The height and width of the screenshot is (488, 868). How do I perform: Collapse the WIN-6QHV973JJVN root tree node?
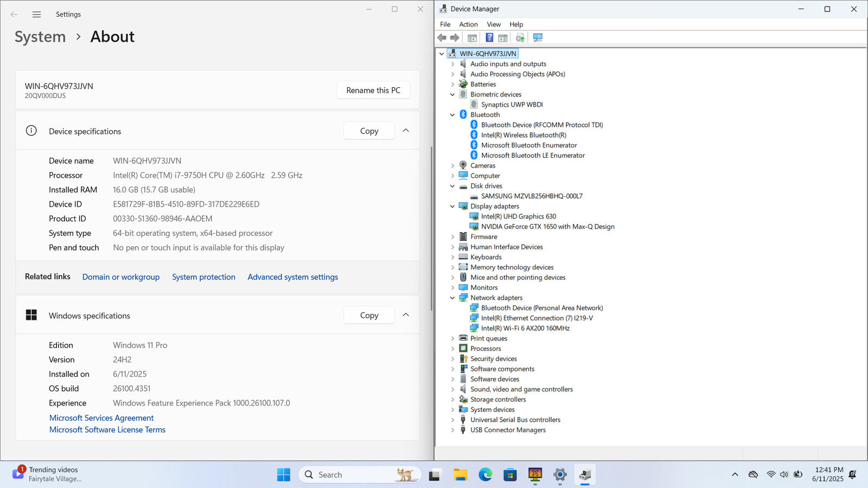[x=442, y=54]
